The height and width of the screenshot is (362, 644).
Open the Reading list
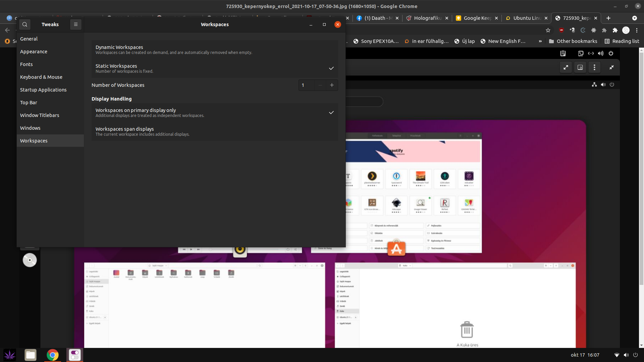pos(622,41)
